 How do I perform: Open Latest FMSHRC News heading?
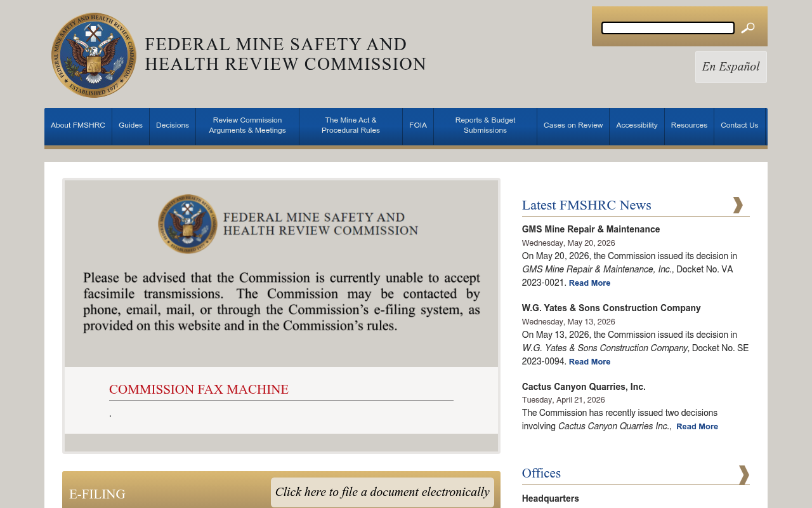(587, 205)
